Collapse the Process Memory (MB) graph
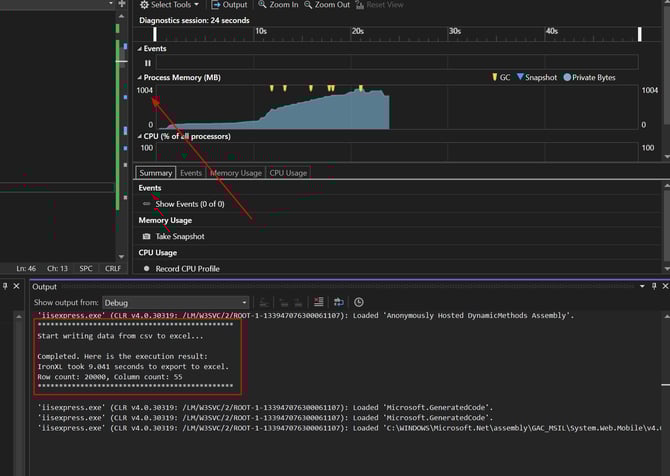Image resolution: width=670 pixels, height=476 pixels. coord(139,78)
